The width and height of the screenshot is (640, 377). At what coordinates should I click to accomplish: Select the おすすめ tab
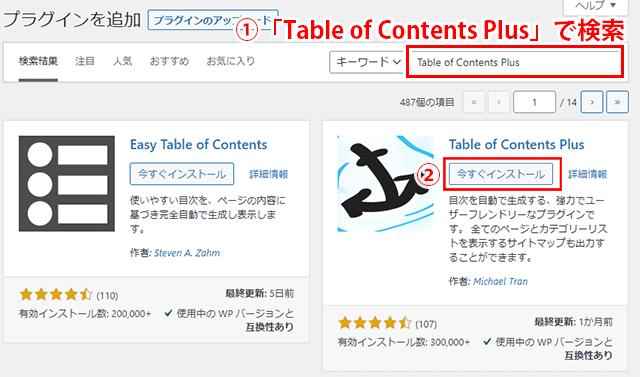click(x=169, y=61)
